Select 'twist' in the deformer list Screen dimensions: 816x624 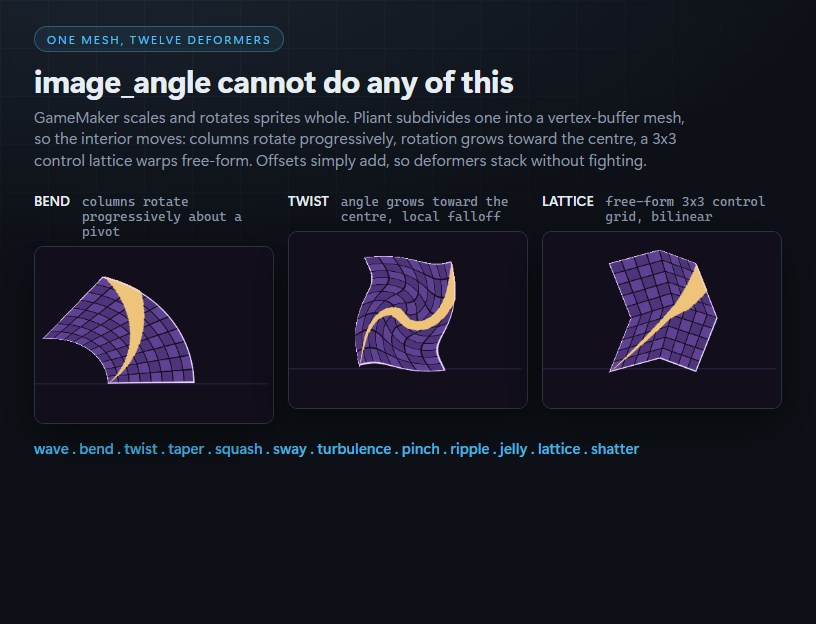pos(141,449)
